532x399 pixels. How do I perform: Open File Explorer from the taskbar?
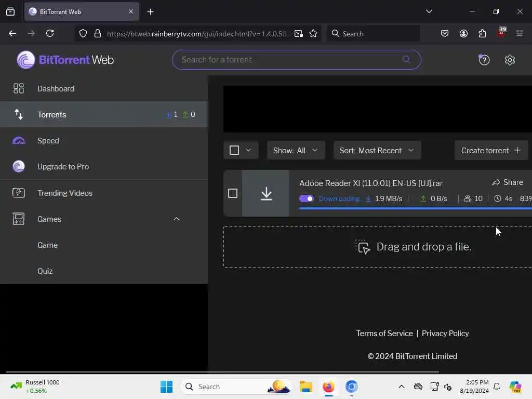pos(305,387)
